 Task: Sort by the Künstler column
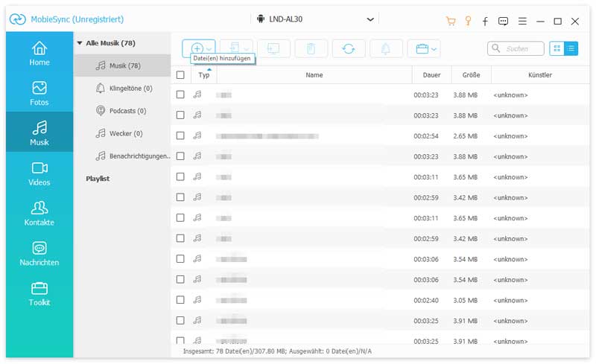tap(540, 75)
